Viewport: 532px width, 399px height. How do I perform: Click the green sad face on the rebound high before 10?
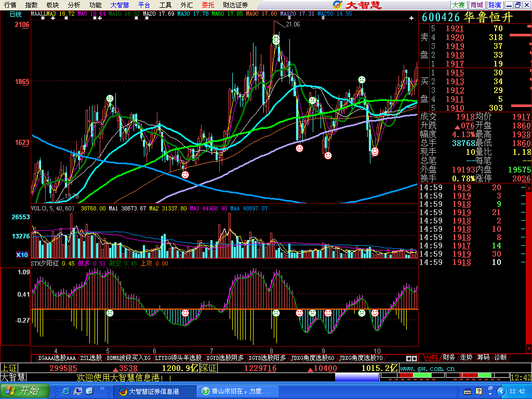point(362,79)
